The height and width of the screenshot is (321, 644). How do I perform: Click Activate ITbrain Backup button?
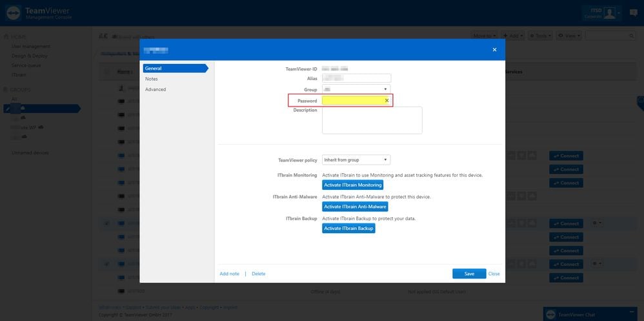pos(348,228)
